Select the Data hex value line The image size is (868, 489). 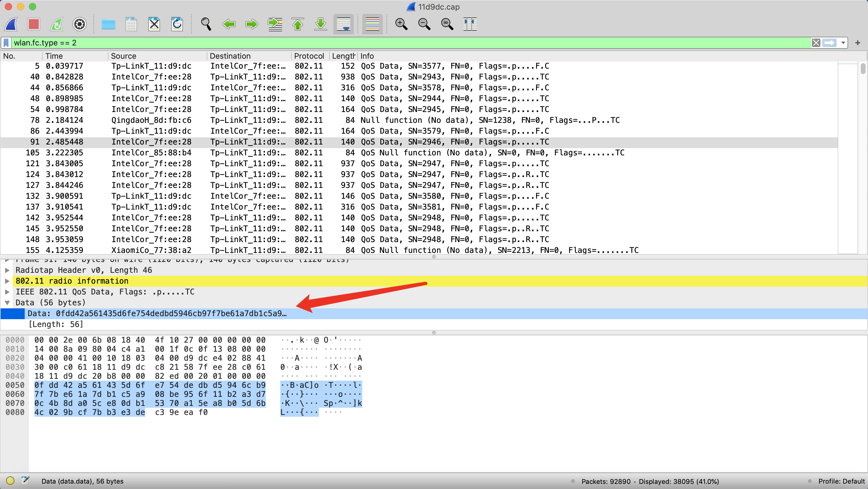pyautogui.click(x=434, y=314)
